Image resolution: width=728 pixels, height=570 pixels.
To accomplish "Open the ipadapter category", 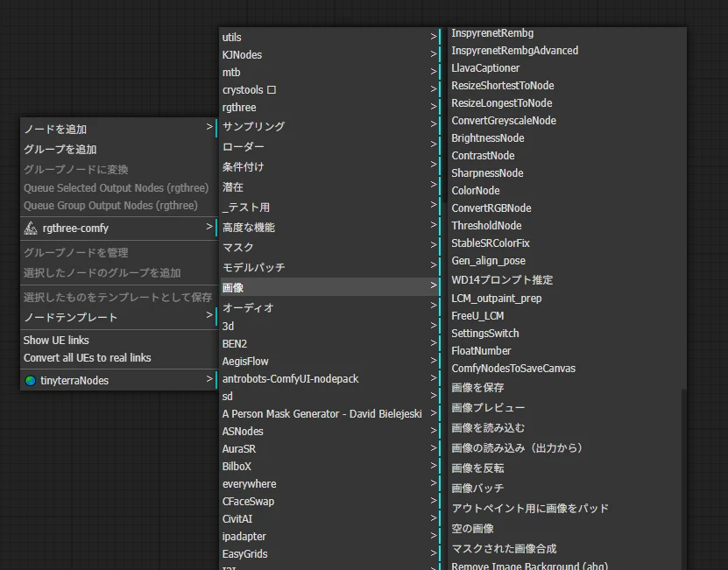I will tap(244, 536).
